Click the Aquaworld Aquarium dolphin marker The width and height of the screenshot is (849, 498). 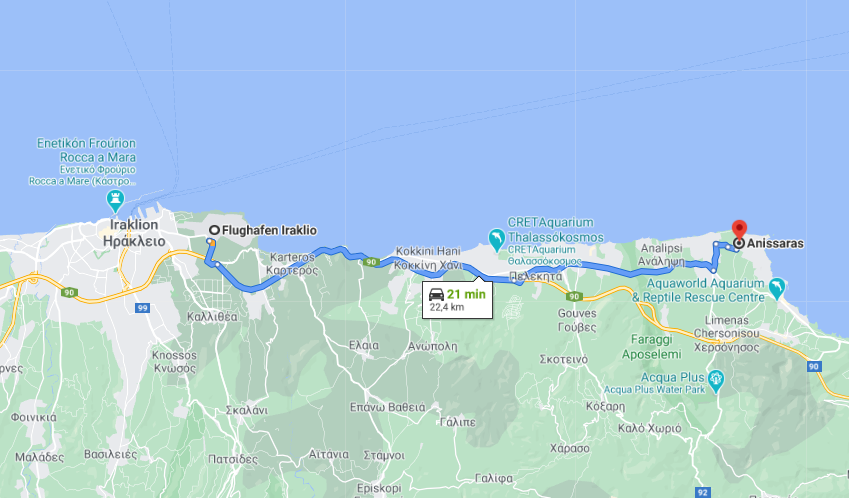click(777, 288)
